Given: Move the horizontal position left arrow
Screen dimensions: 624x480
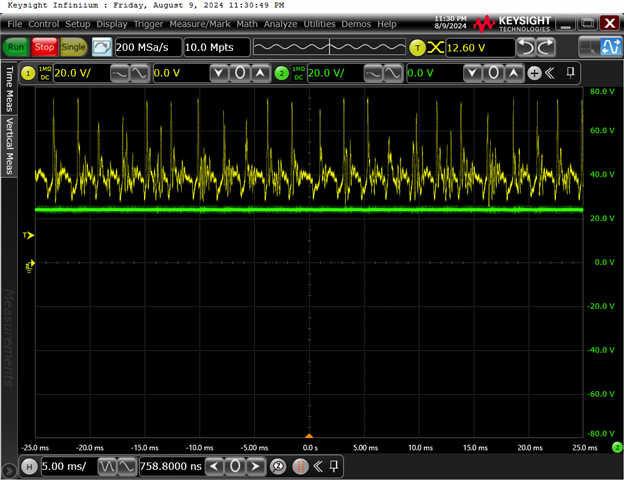Looking at the screenshot, I should 214,466.
